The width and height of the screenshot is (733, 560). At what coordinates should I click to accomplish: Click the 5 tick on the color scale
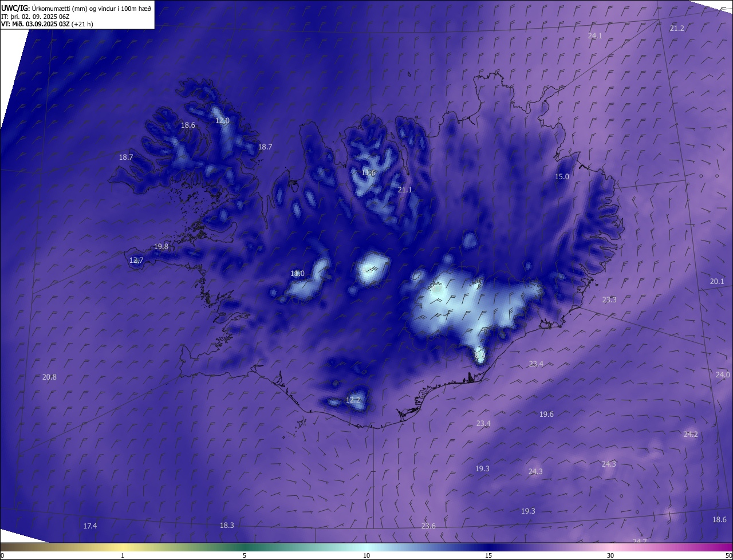click(x=245, y=555)
